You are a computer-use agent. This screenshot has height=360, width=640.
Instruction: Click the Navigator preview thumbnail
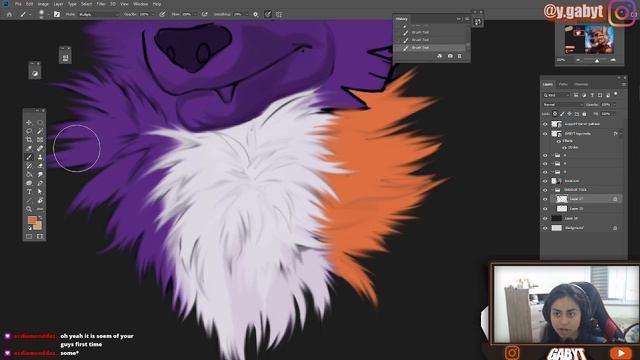(589, 40)
